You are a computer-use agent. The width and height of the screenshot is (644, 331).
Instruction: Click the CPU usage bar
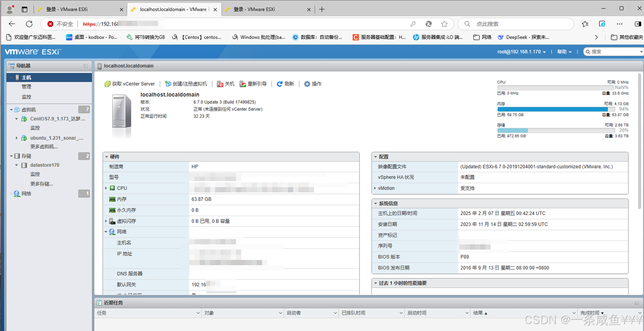(x=556, y=88)
